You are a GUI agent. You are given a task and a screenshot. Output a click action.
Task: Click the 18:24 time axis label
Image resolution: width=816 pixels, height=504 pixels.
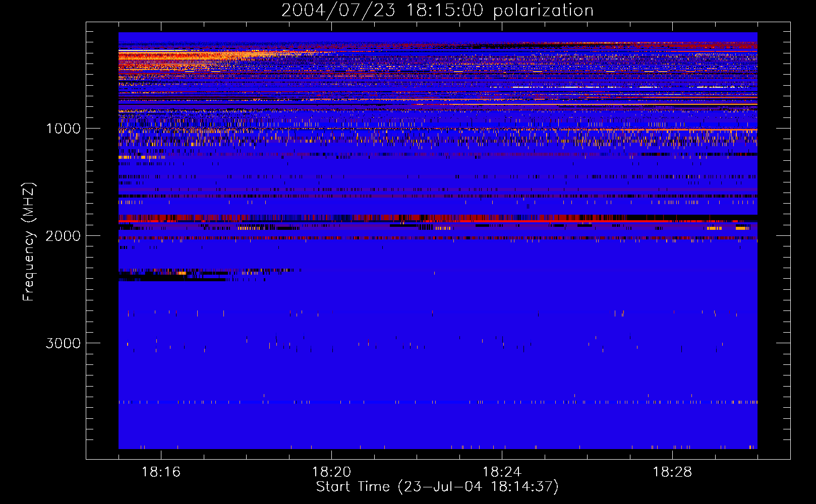pyautogui.click(x=502, y=472)
